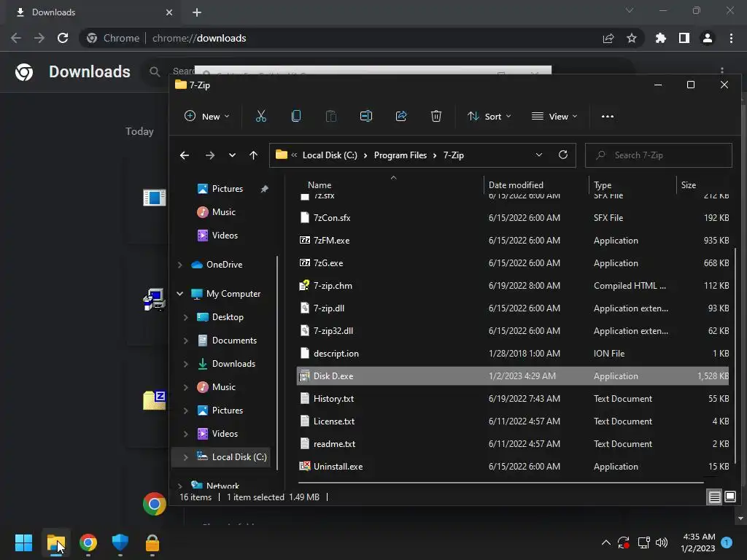Sort by the Size column header
The image size is (747, 560).
pyautogui.click(x=689, y=184)
